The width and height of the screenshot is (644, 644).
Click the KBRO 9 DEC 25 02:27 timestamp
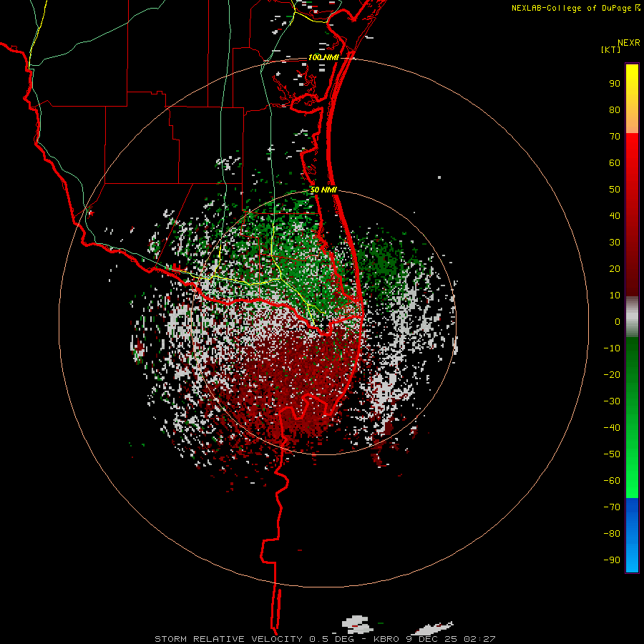coord(434,639)
